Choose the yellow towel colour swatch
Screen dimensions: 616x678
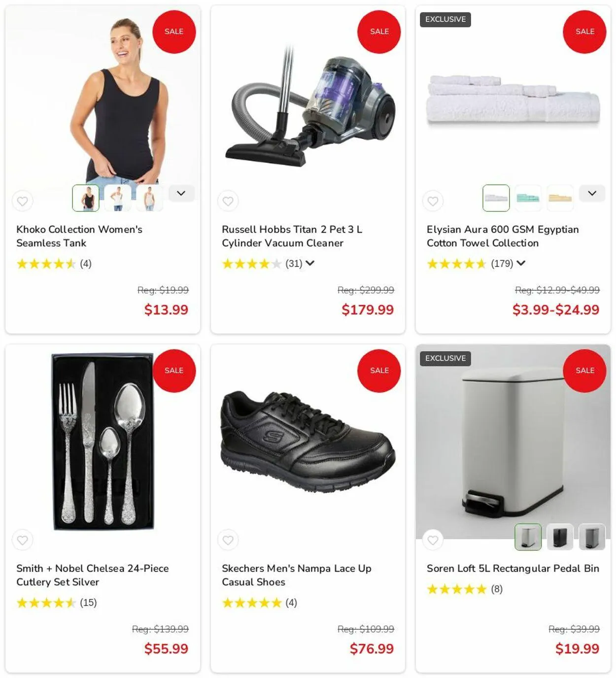(x=560, y=198)
